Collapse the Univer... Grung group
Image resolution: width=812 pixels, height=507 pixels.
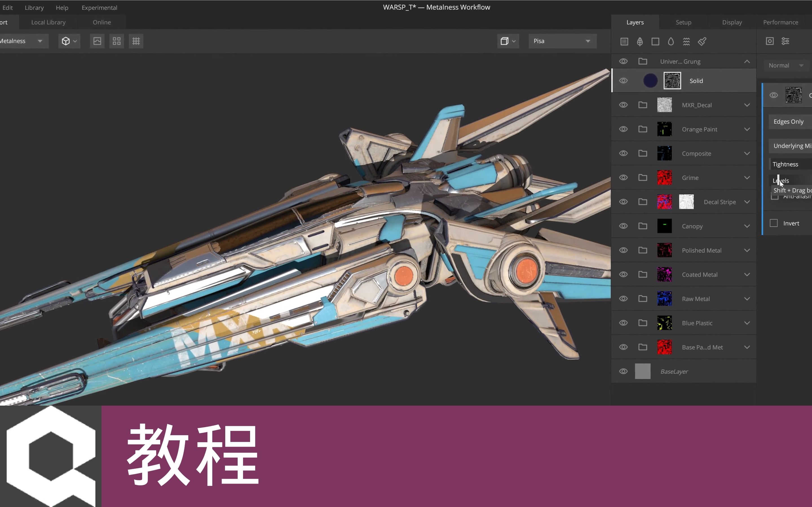(x=747, y=61)
